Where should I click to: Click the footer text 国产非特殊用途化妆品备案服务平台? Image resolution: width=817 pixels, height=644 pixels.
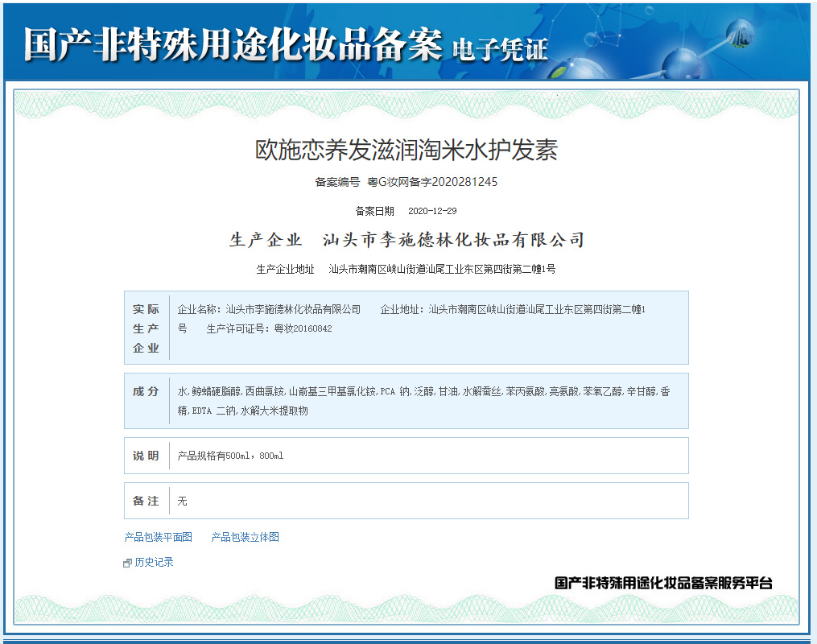[x=663, y=583]
